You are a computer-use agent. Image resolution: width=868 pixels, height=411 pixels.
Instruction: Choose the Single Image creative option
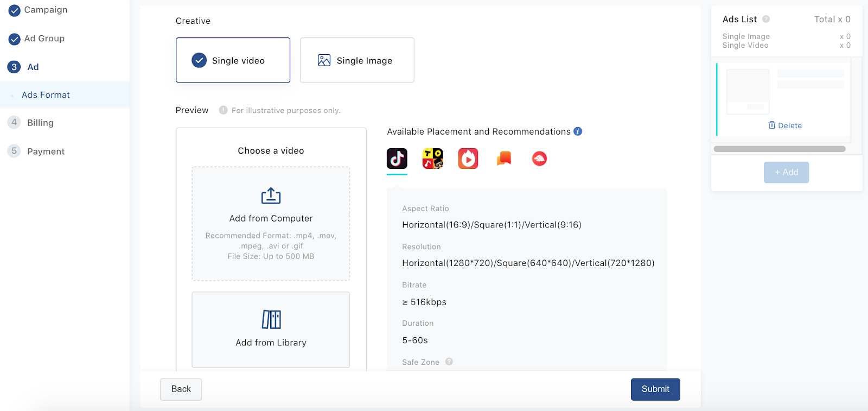click(x=357, y=60)
